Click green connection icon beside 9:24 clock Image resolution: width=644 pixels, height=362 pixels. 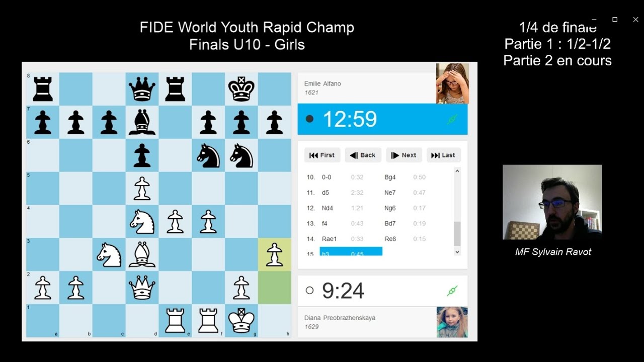(x=452, y=291)
